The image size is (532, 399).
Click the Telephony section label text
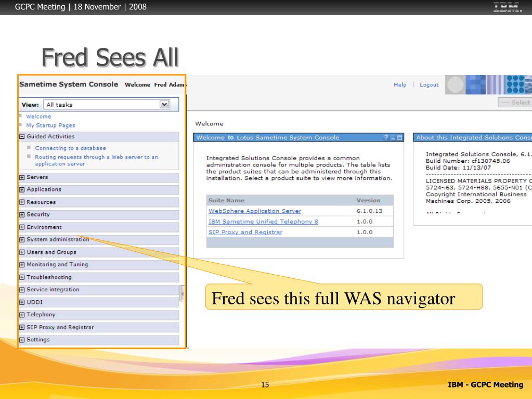(x=41, y=315)
